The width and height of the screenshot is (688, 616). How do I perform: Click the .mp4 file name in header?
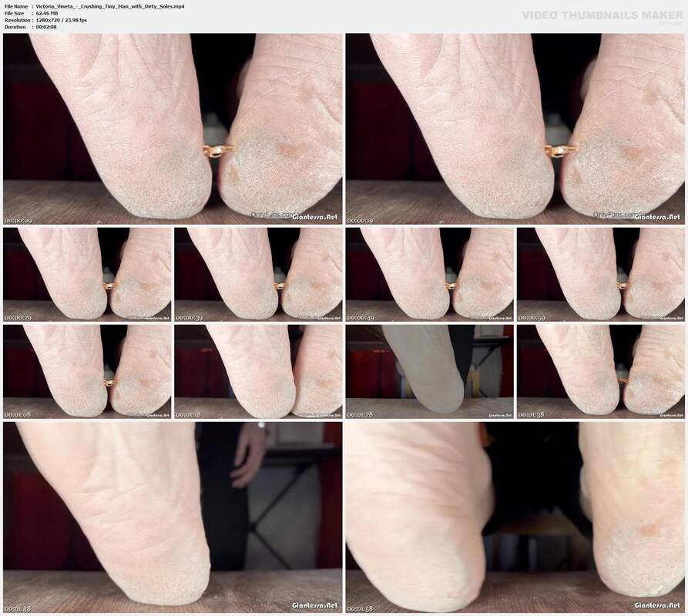coord(110,7)
